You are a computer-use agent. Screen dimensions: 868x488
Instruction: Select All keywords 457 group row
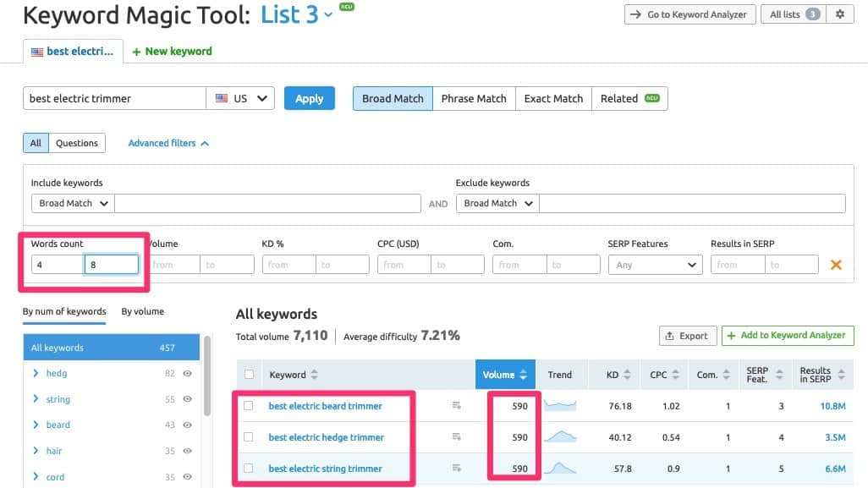112,348
